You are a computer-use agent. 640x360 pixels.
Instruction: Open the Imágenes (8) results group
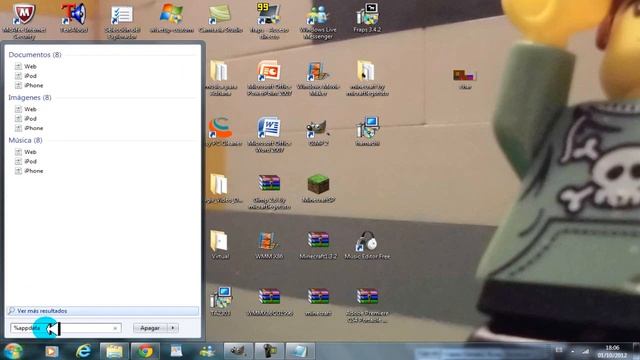coord(30,98)
